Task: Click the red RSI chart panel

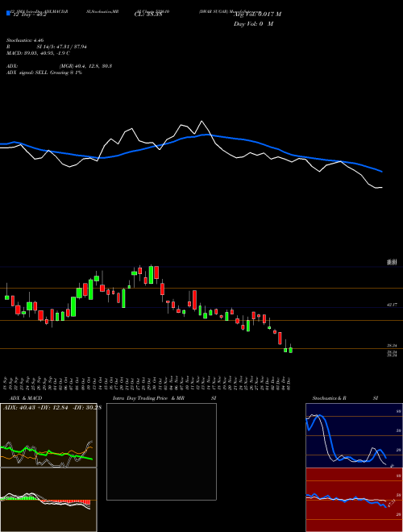Action: (x=354, y=500)
